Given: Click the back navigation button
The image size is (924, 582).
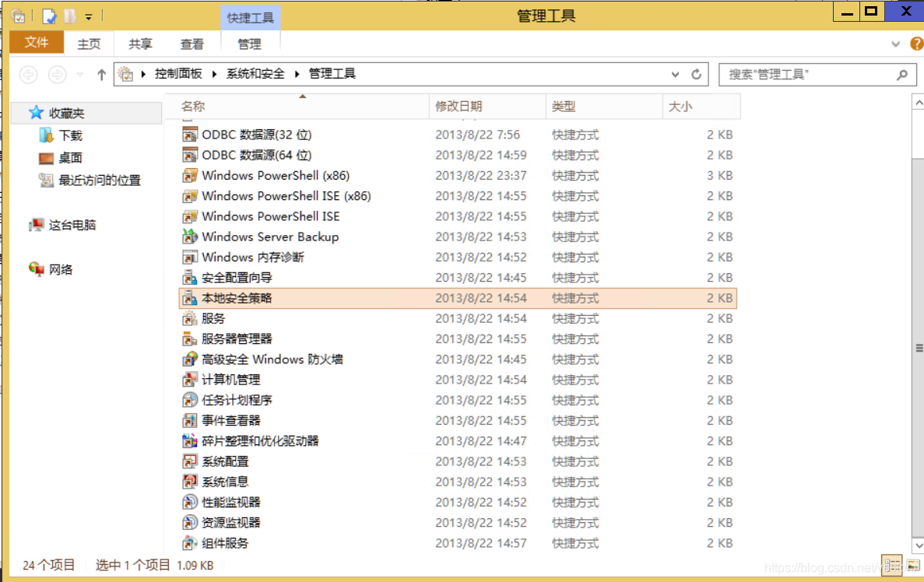Looking at the screenshot, I should click(28, 73).
